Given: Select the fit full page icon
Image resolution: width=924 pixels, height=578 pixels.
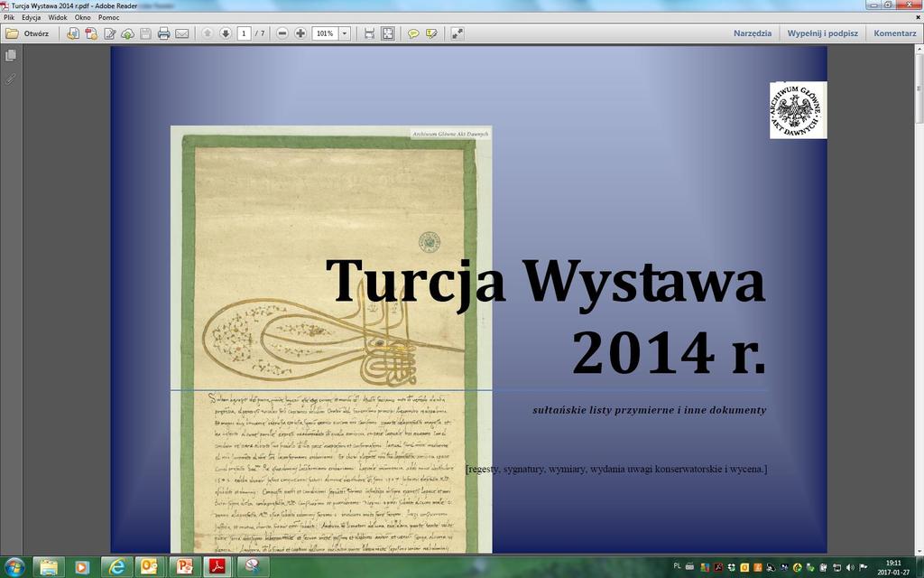Looking at the screenshot, I should tap(388, 33).
